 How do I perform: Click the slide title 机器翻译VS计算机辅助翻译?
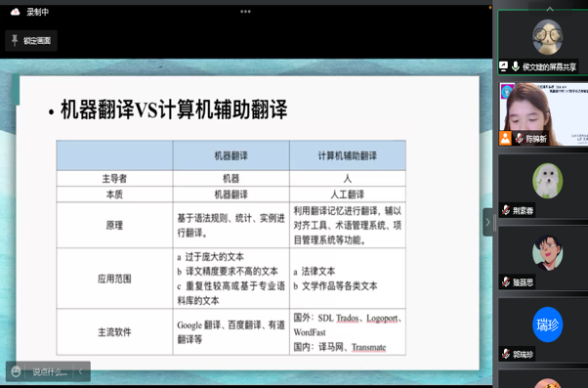174,109
